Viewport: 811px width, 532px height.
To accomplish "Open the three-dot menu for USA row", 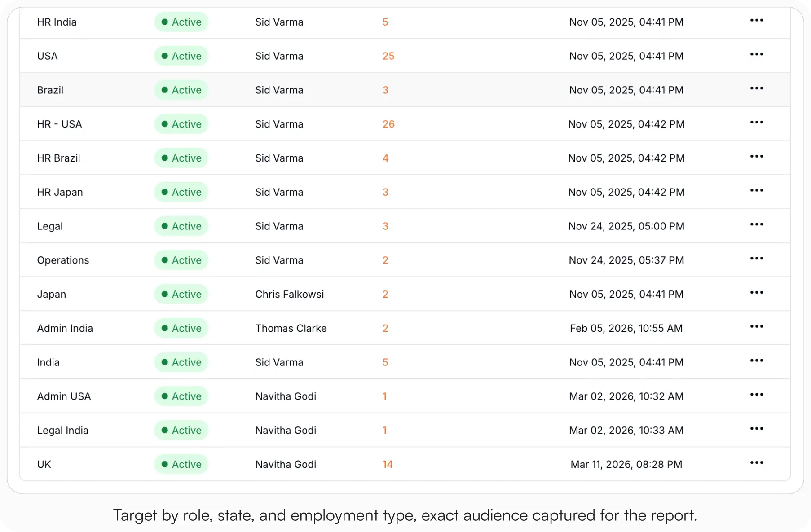I will tap(756, 54).
